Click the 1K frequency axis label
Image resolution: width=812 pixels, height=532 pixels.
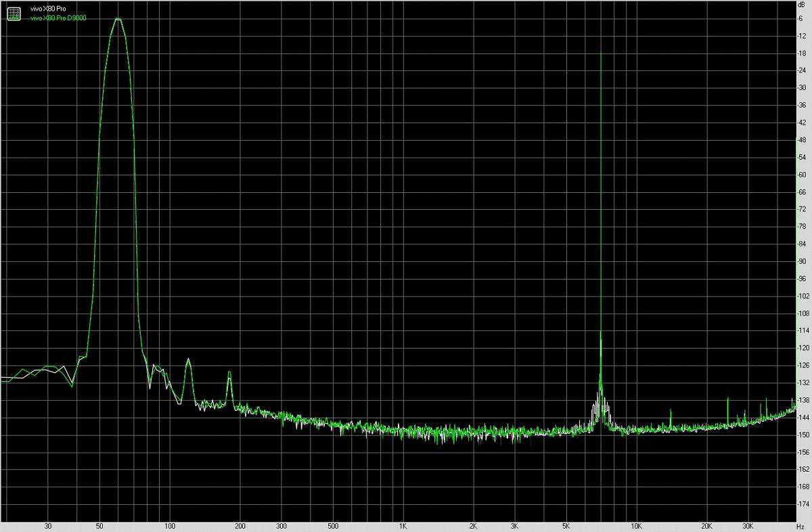[x=403, y=525]
